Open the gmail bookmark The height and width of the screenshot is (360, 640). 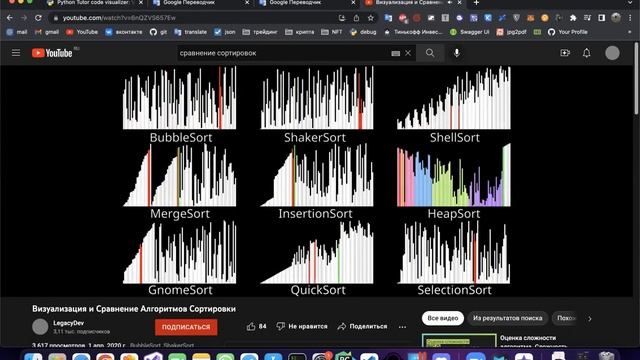(47, 32)
